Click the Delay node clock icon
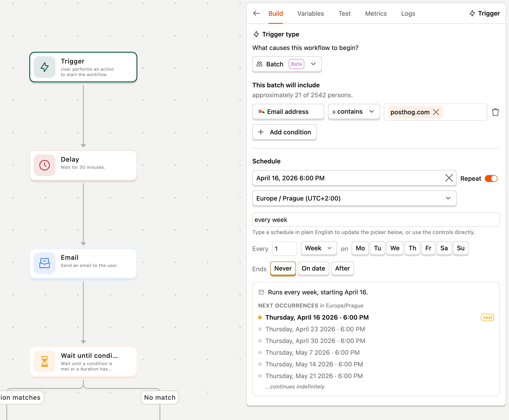Screen dimensions: 509x420 (x=45, y=165)
